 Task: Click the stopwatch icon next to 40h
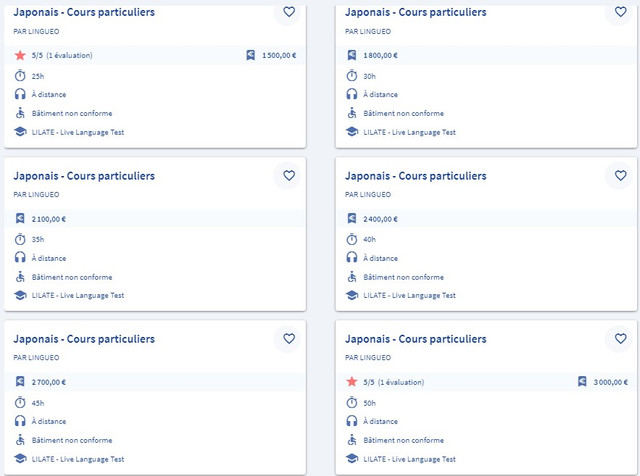coord(351,239)
